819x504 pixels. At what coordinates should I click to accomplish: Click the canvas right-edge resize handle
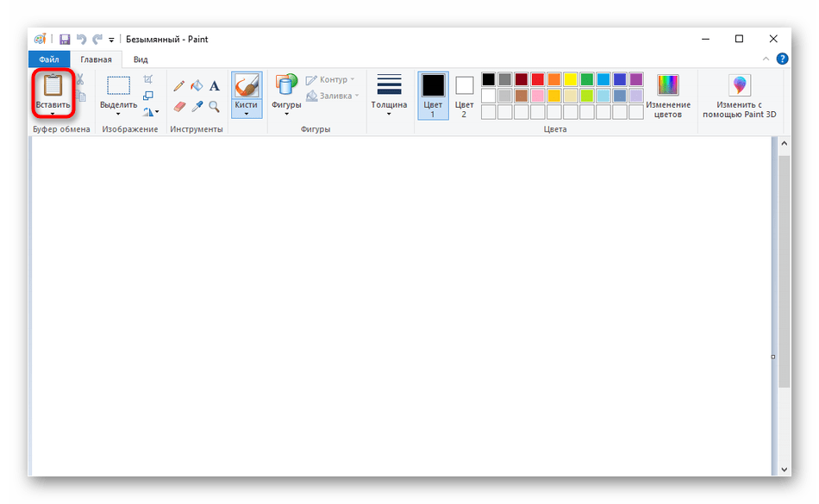click(773, 357)
